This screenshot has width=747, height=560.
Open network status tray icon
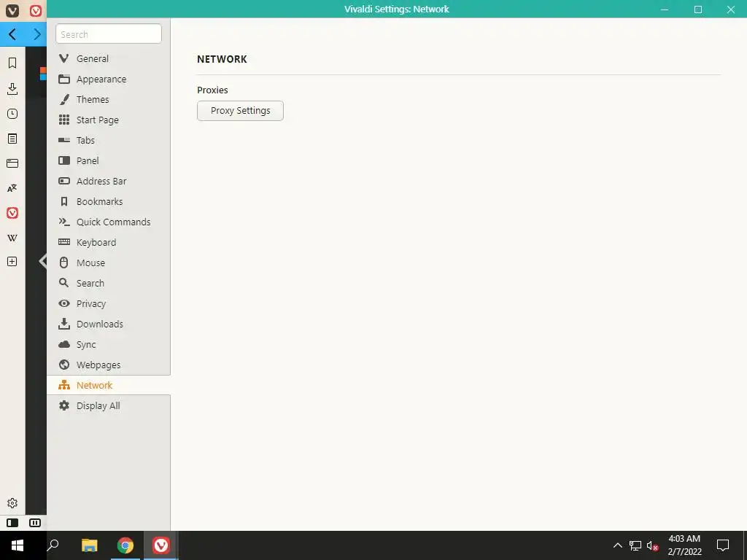(x=635, y=545)
